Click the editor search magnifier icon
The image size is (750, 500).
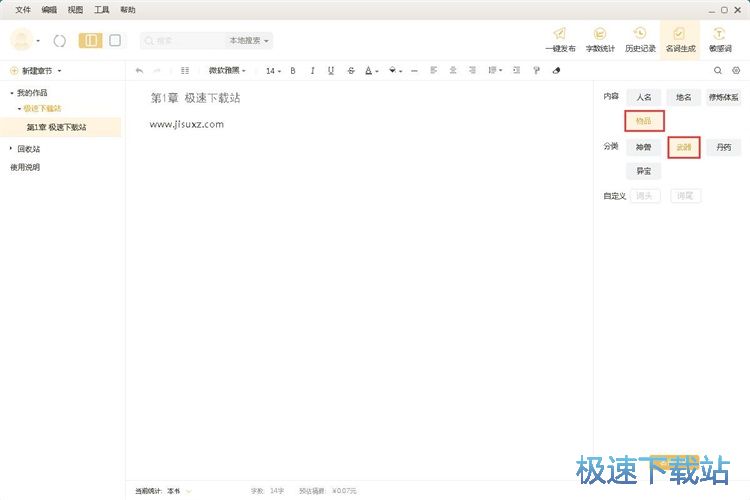click(717, 70)
